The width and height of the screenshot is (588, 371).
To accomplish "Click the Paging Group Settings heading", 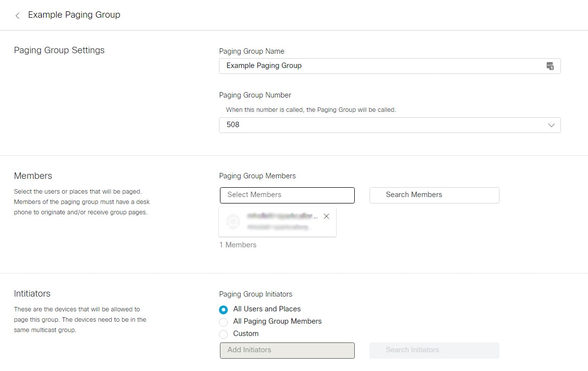I will tap(59, 50).
